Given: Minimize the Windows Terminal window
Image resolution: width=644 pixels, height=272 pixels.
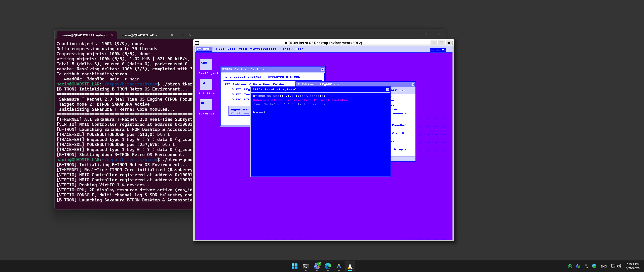Looking at the screenshot, I should click(x=416, y=34).
